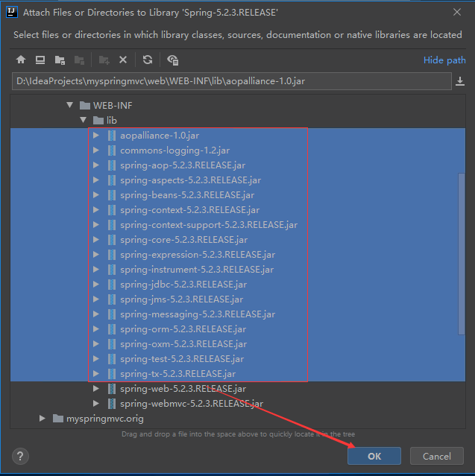Select the WEB-INF folder name
The image size is (475, 476).
[113, 106]
